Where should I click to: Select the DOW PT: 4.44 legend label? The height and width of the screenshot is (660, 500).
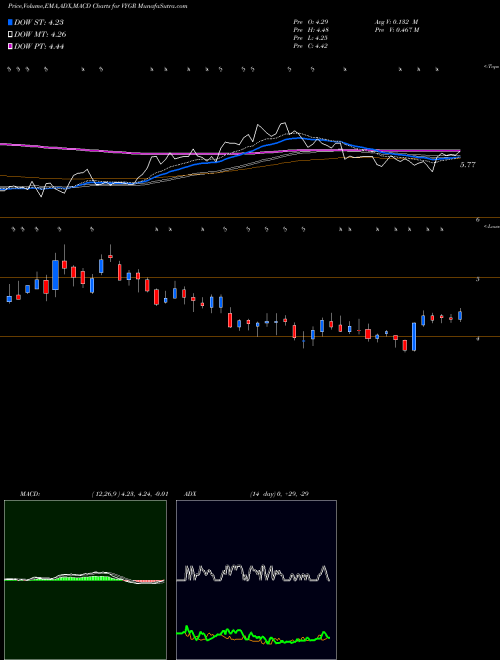[39, 47]
